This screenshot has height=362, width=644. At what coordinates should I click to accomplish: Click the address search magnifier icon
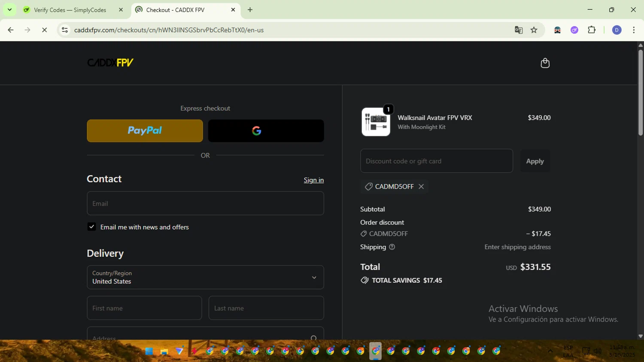314,338
